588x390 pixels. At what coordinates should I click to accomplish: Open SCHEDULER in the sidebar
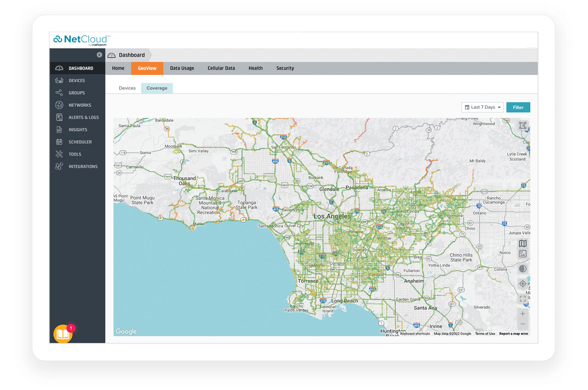pos(77,142)
